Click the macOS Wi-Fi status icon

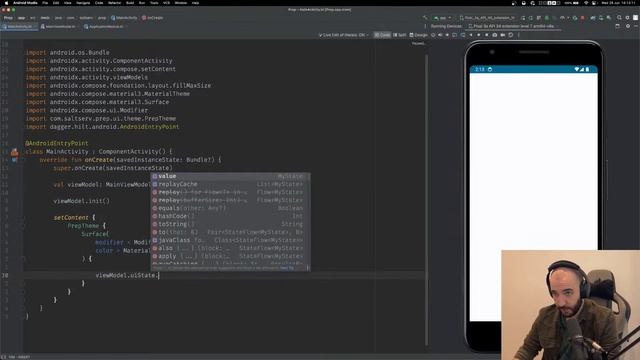point(586,3)
